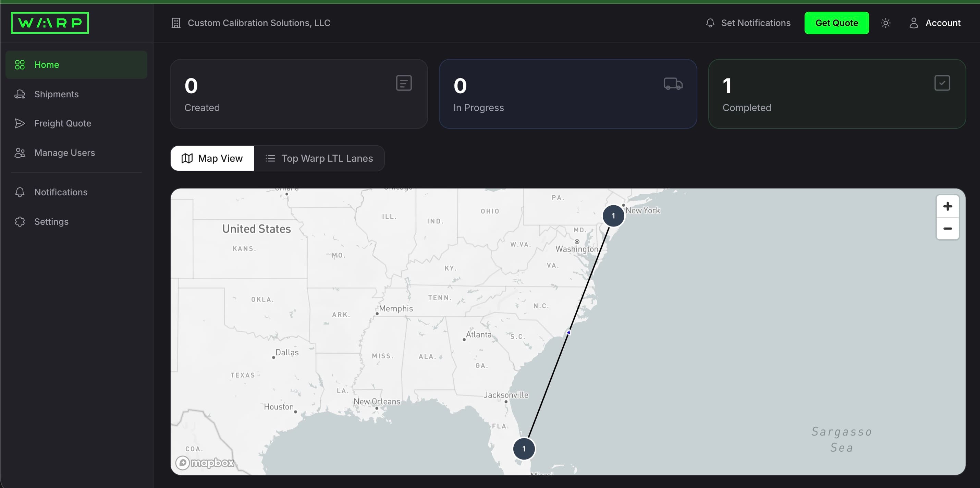This screenshot has width=980, height=488.
Task: Open Shipments from the sidebar
Action: point(56,94)
